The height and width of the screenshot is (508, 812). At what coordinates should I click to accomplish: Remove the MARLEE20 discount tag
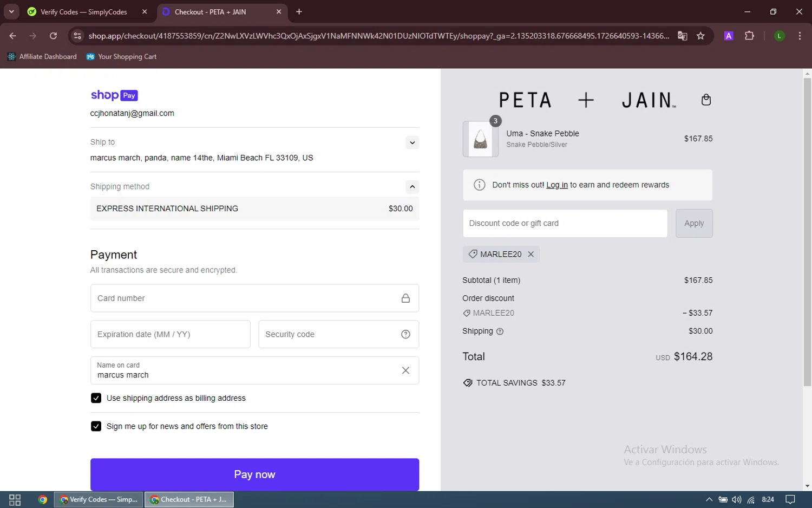click(x=531, y=254)
